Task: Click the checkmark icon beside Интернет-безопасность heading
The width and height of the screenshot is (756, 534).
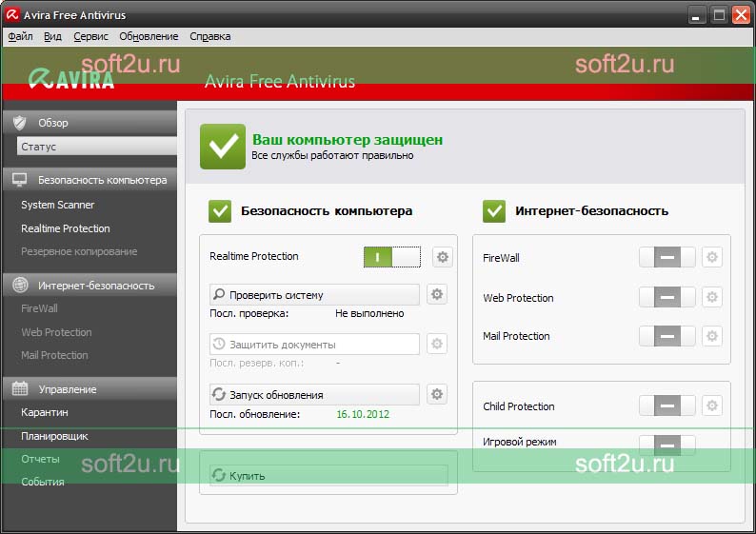Action: pyautogui.click(x=494, y=211)
